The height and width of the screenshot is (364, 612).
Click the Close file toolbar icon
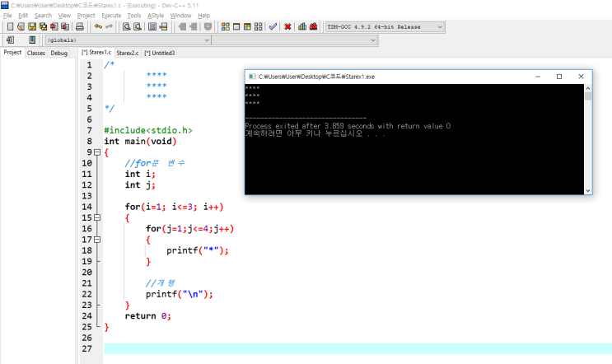tap(54, 26)
